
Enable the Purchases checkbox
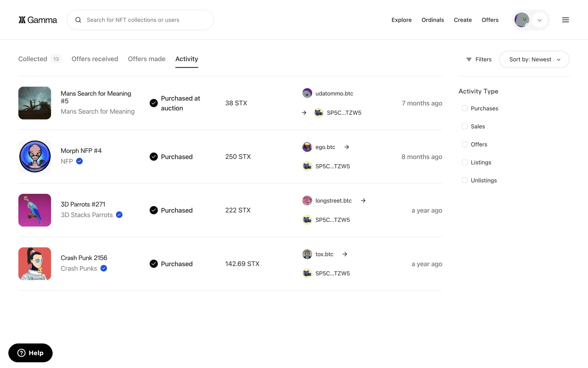[x=464, y=108]
